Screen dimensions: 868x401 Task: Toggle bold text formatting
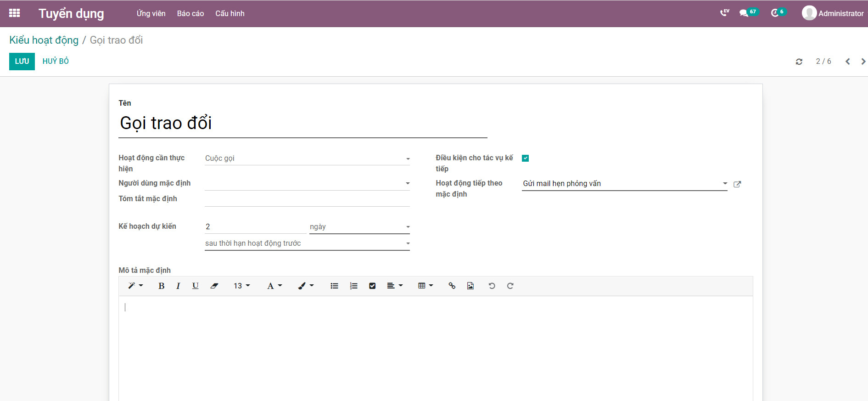tap(161, 286)
